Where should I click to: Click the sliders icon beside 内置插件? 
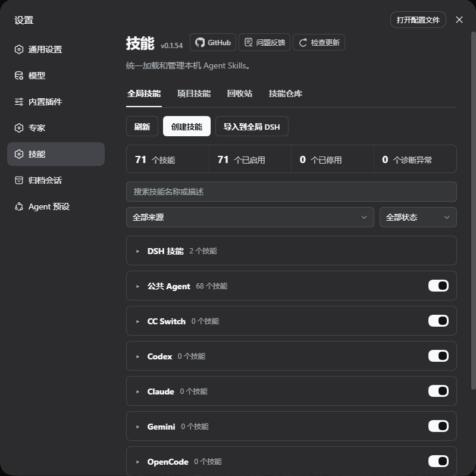[19, 102]
